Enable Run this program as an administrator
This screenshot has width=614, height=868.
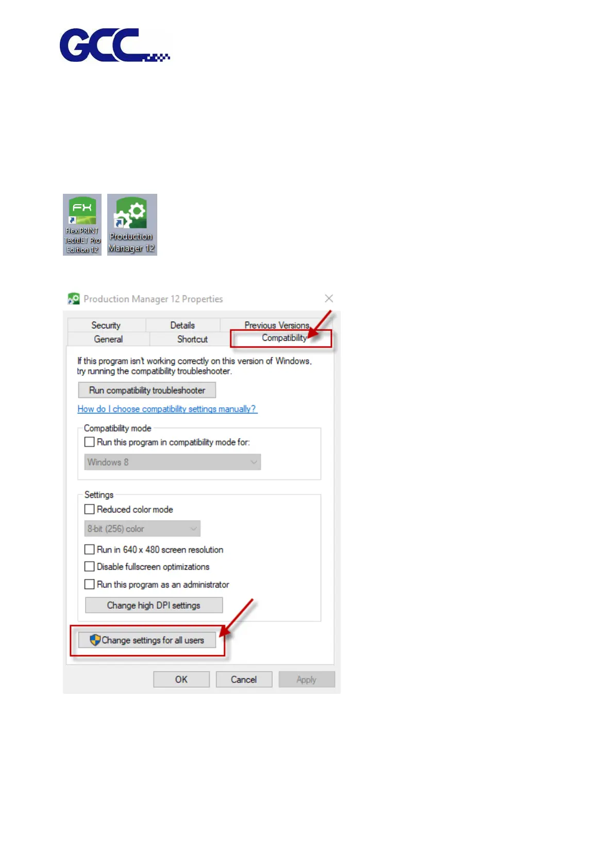coord(89,584)
